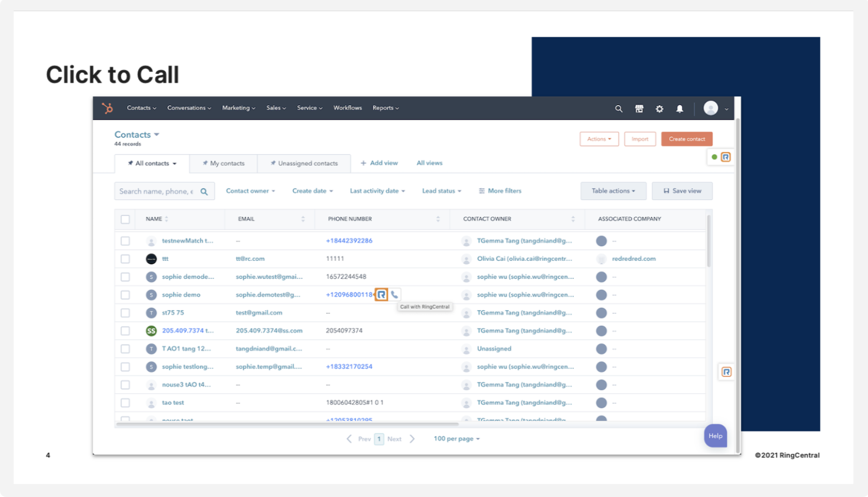Switch to the Unassigned contacts tab

(304, 164)
